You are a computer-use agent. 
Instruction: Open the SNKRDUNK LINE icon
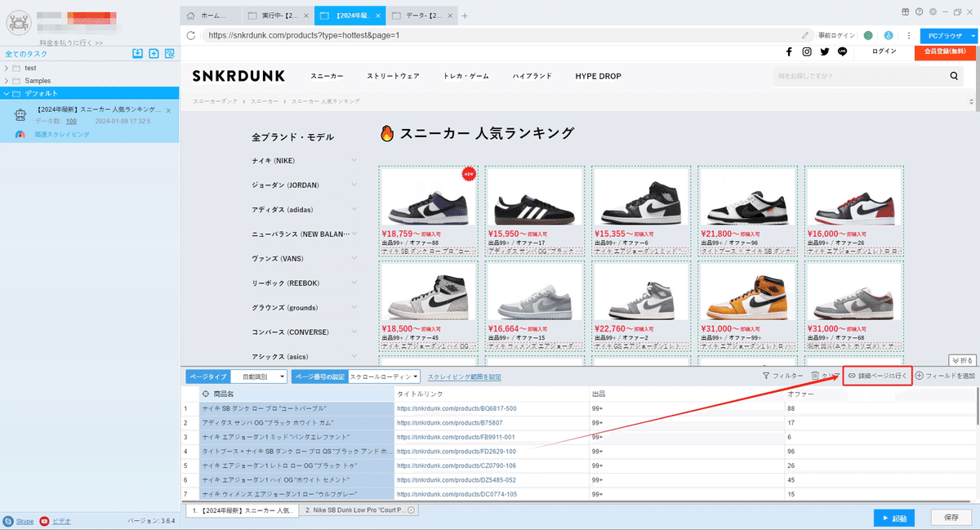842,51
